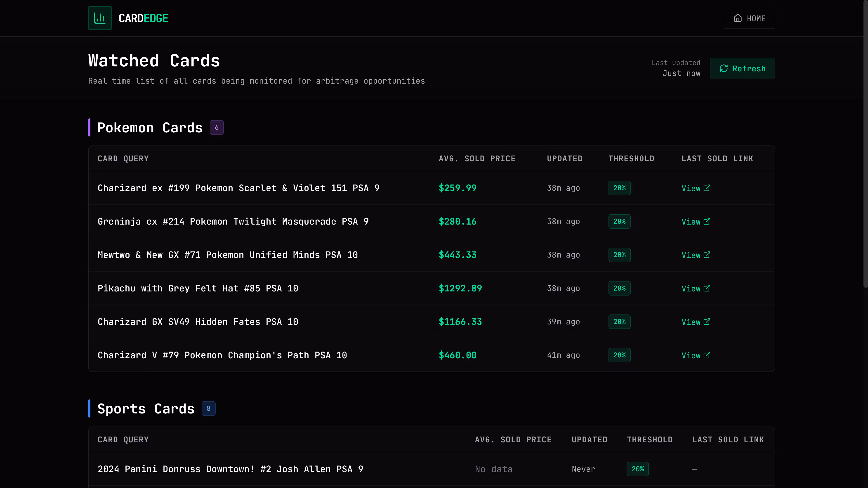
Task: Click 'Mewtwo & Mew GX #71 Pokemon Unified Minds PSA 10'
Action: (228, 255)
